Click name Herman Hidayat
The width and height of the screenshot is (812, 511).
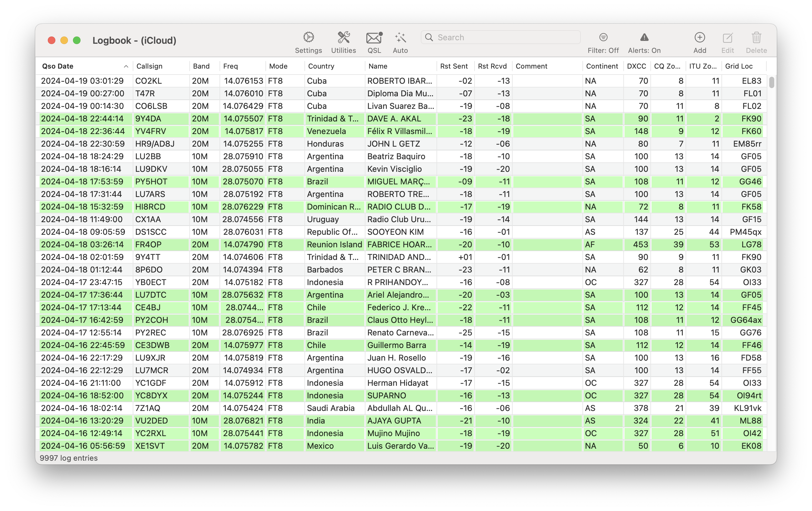398,383
